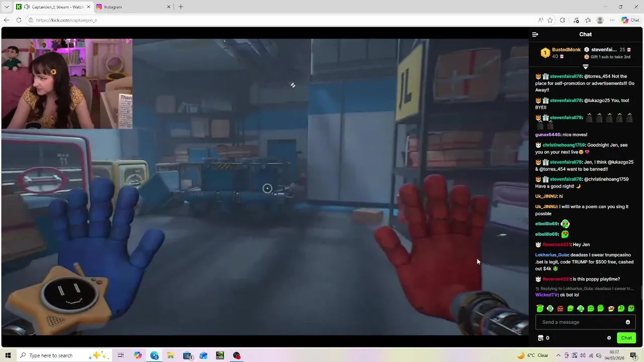Click username WickedTV in chat

point(546,295)
